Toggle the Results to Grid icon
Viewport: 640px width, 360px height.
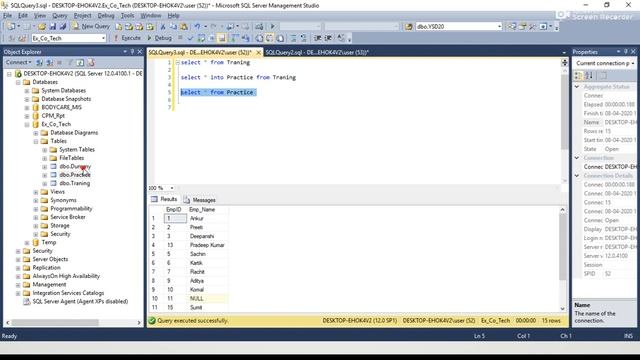(x=269, y=38)
